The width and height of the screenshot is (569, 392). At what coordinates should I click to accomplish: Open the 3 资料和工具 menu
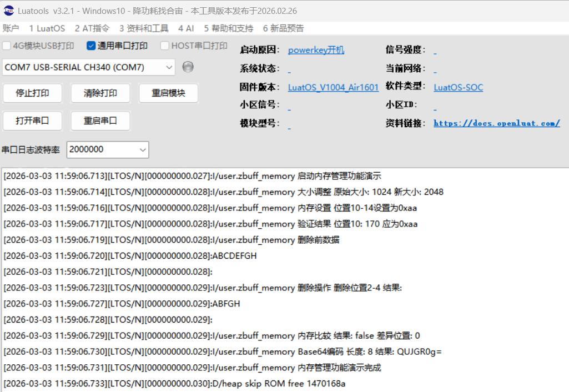coord(144,28)
